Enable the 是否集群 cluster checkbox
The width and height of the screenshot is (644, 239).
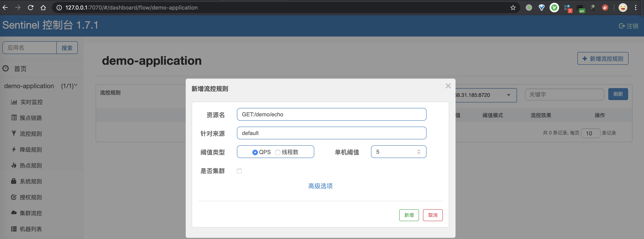pos(239,171)
